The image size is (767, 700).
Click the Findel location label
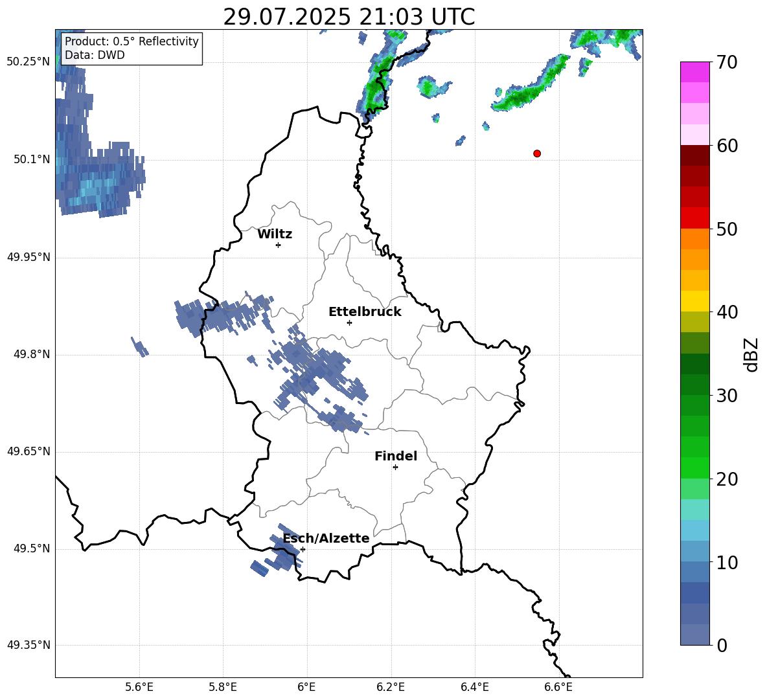click(396, 456)
